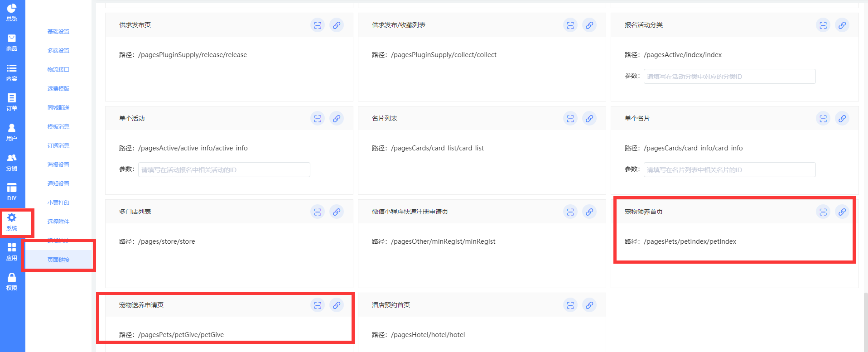Click path text /pagesOther/minRegist/minRegist
868x352 pixels.
pos(443,241)
